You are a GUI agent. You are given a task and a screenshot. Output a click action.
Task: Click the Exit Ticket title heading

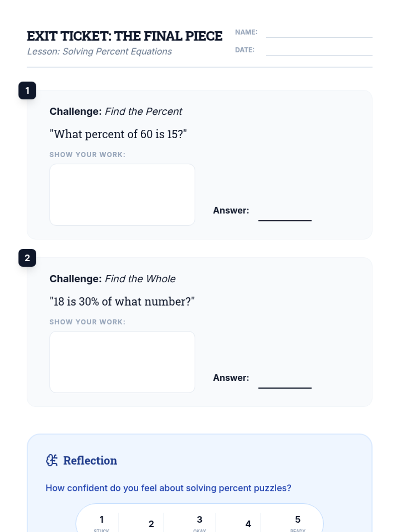click(x=124, y=36)
